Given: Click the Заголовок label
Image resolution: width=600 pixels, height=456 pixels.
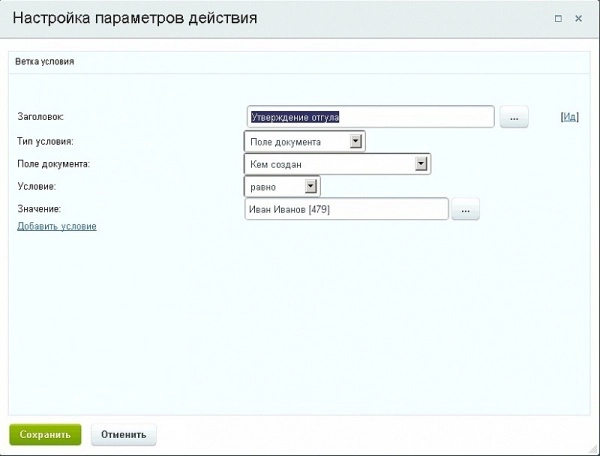Looking at the screenshot, I should [41, 118].
